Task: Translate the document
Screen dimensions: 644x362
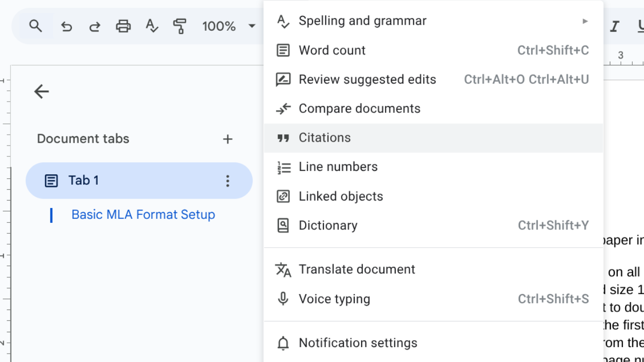Action: point(357,269)
